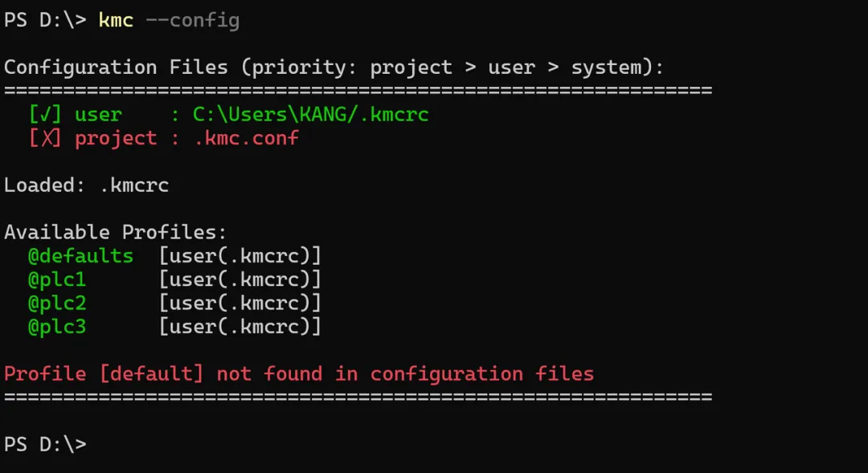Click the [user(.kmcrc)] source next to @defaults
Viewport: 868px width, 473px height.
pos(240,256)
